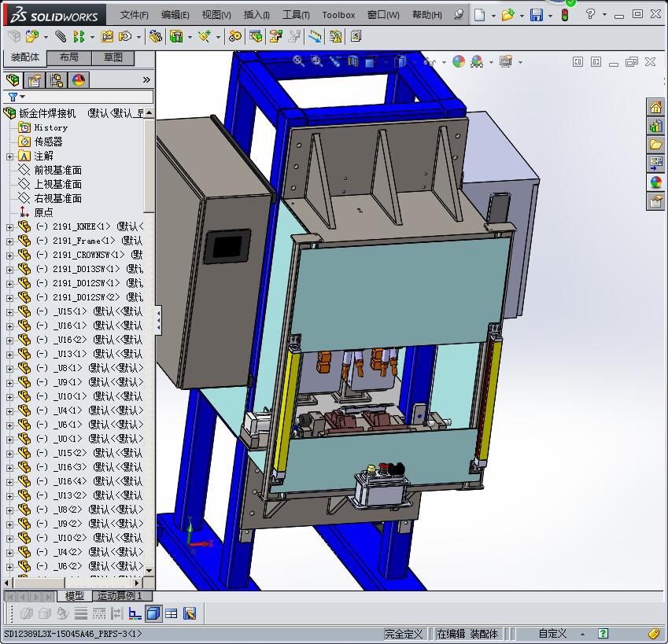Click the Exploded View icon
This screenshot has width=668, height=644.
click(275, 37)
